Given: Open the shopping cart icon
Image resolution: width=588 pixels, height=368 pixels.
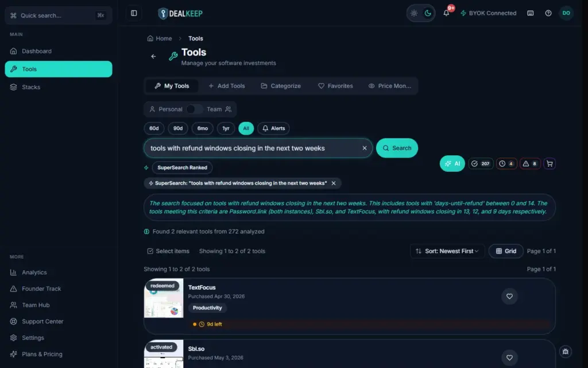Looking at the screenshot, I should coord(550,164).
